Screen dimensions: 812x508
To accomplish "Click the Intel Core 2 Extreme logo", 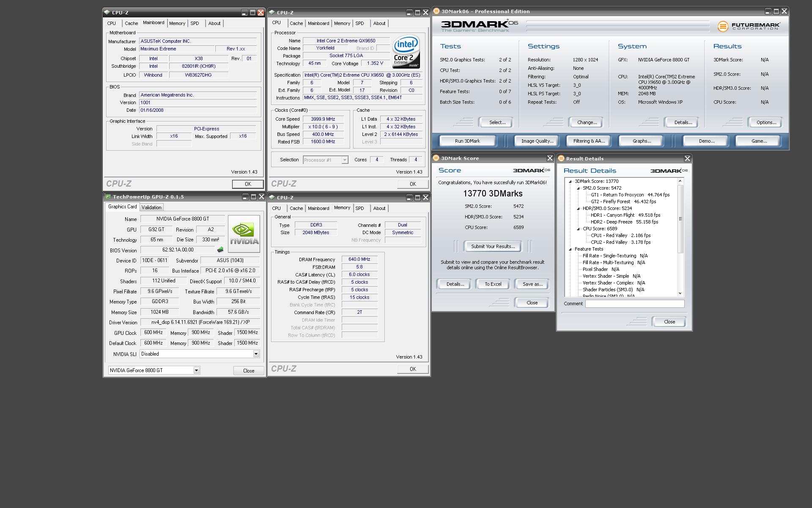I will point(406,52).
